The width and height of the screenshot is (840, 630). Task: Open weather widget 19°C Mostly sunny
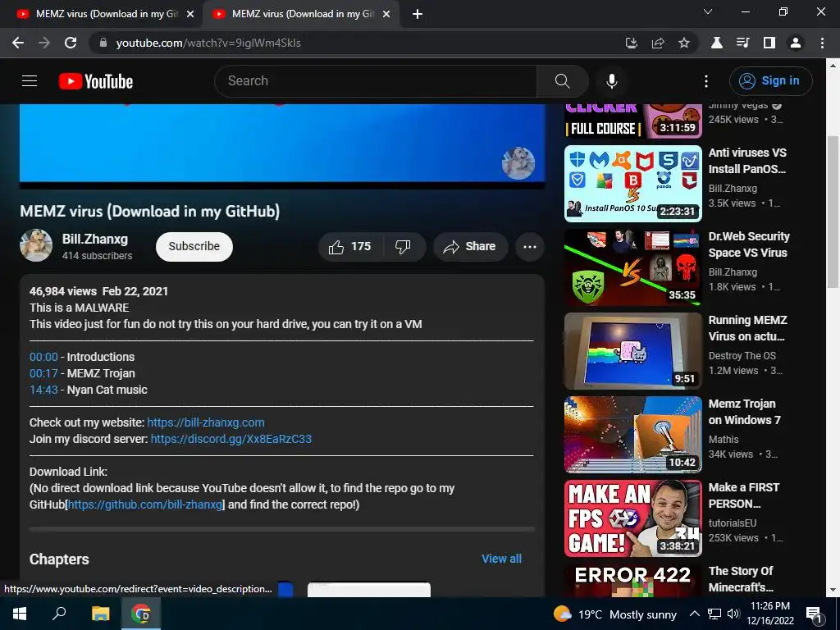click(615, 614)
